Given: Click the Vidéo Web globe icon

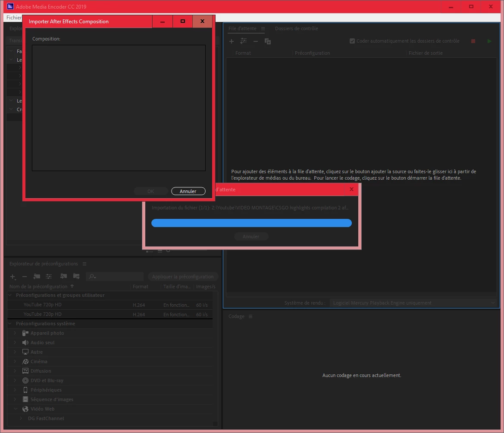Looking at the screenshot, I should tap(25, 409).
